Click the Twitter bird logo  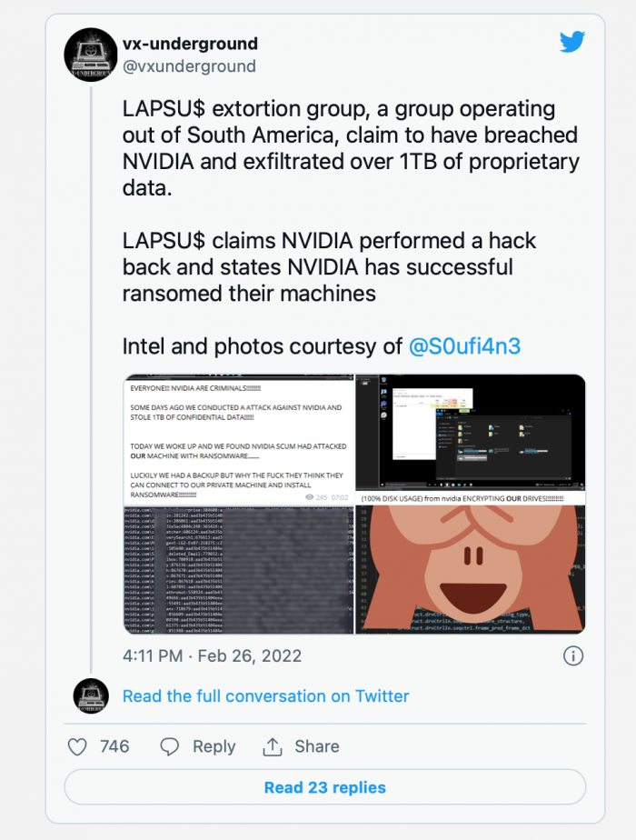point(571,42)
